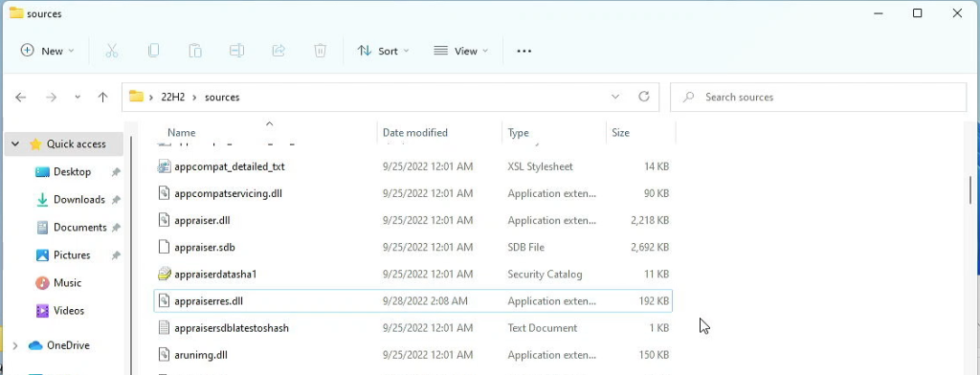Click the Rename icon in toolbar

coord(237,51)
